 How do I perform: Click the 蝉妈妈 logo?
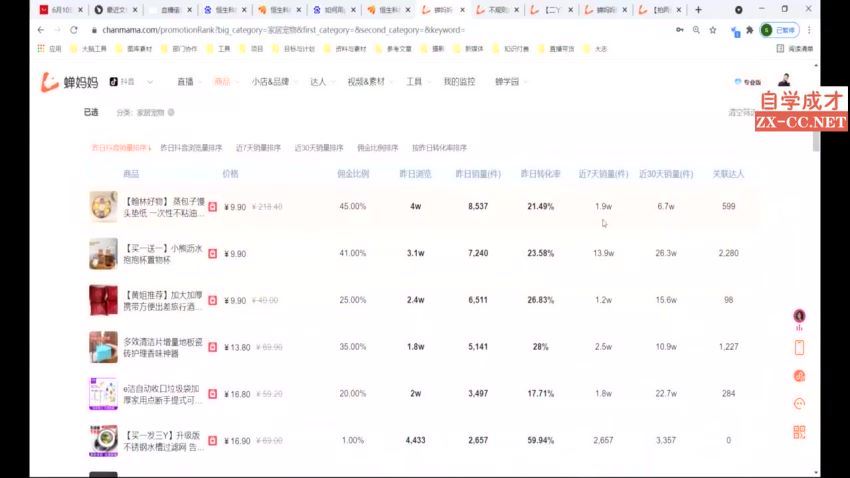(x=69, y=82)
